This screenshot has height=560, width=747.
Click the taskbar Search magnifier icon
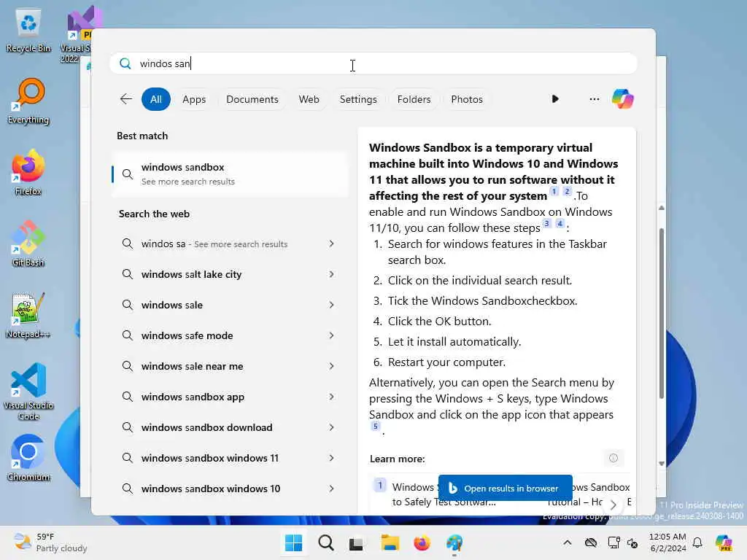(x=326, y=542)
